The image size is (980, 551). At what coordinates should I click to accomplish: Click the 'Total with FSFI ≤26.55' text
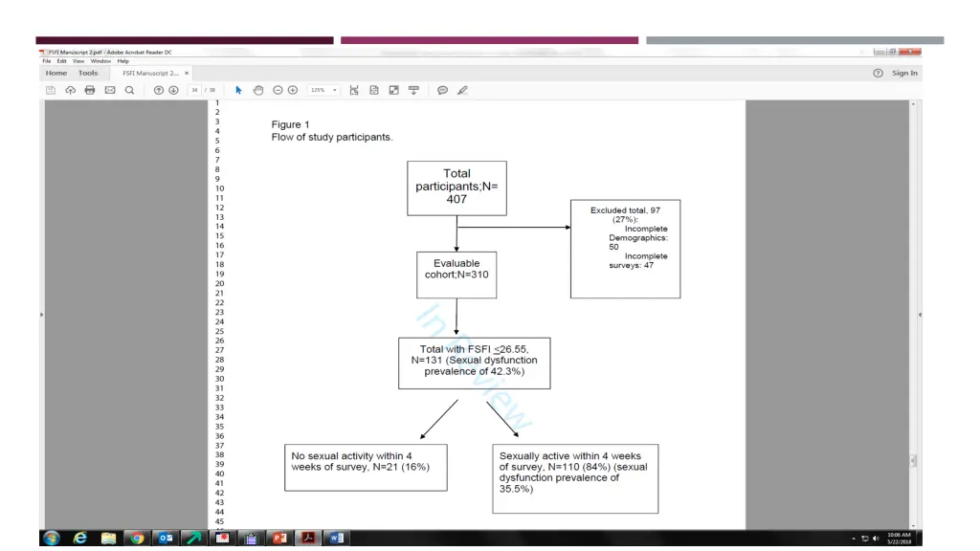(x=475, y=349)
